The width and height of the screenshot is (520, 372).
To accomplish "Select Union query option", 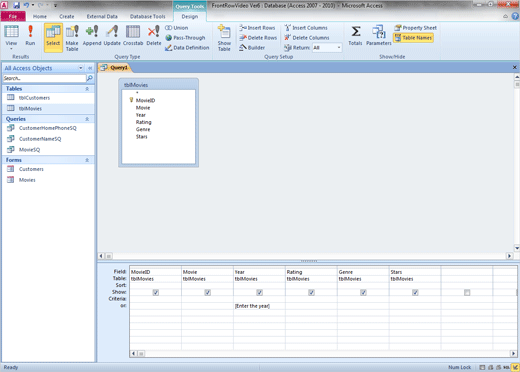I will click(x=177, y=28).
